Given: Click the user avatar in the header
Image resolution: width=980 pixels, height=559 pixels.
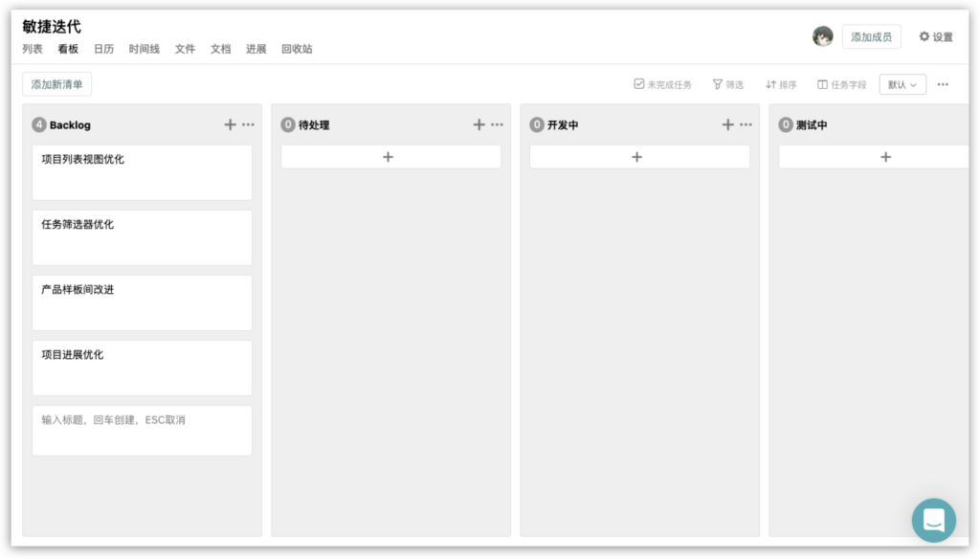Looking at the screenshot, I should coord(822,36).
